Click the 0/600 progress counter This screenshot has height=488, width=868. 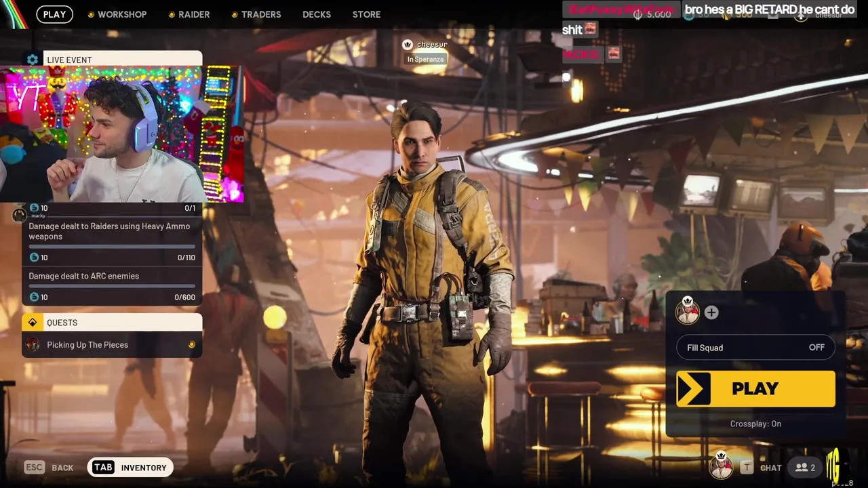[x=184, y=298]
